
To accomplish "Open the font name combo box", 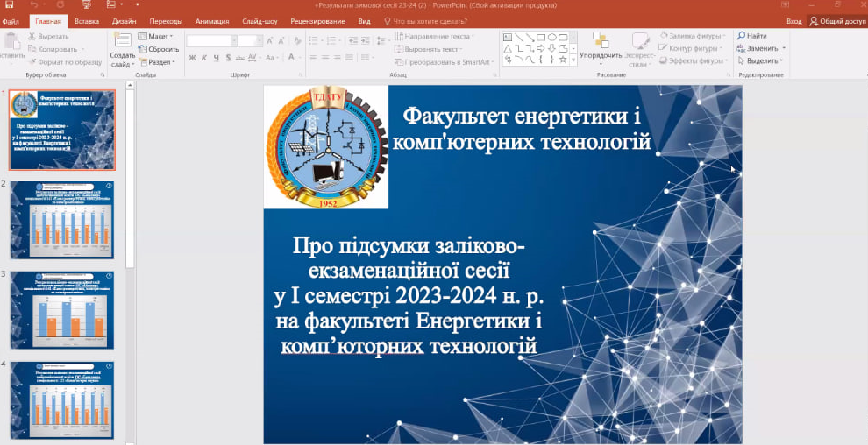I will (212, 41).
